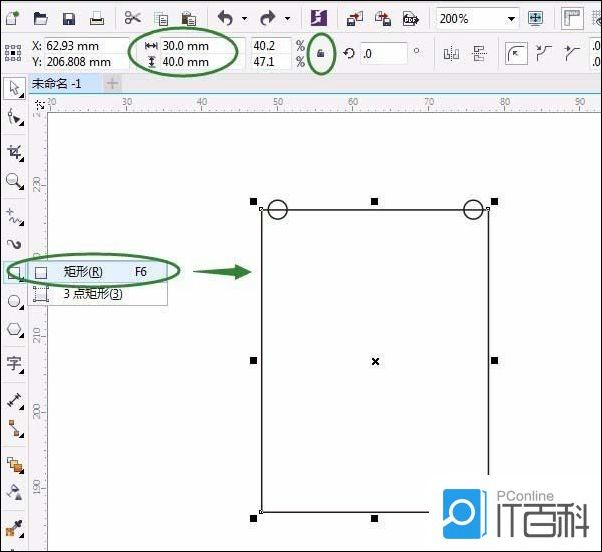Select the Ellipse tool
602x552 pixels.
[15, 301]
